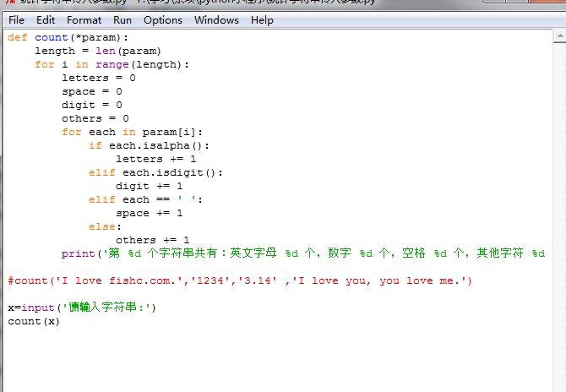This screenshot has width=566, height=392.
Task: Open the Help menu
Action: [x=262, y=19]
